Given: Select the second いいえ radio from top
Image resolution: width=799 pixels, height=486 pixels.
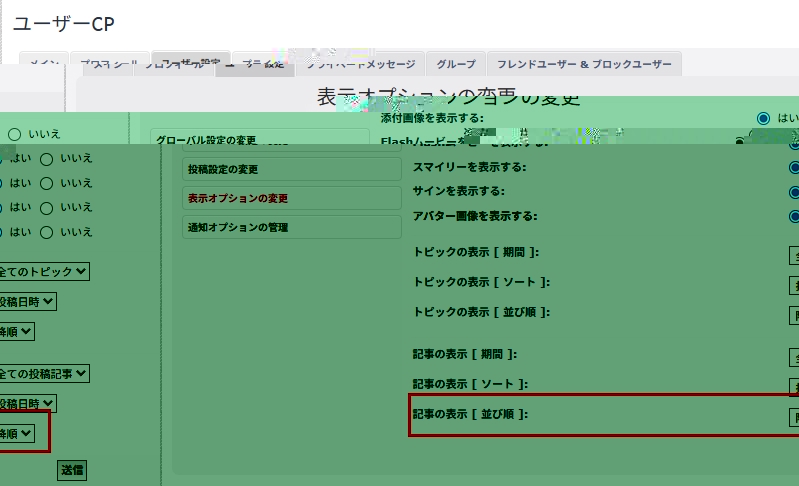Looking at the screenshot, I should coord(47,158).
